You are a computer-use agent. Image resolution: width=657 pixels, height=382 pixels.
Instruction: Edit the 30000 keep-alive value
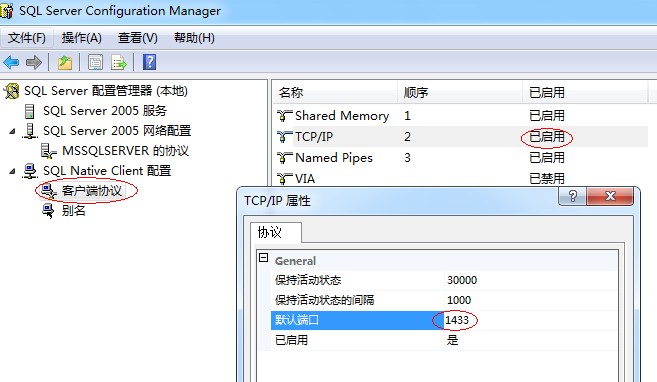[x=462, y=280]
